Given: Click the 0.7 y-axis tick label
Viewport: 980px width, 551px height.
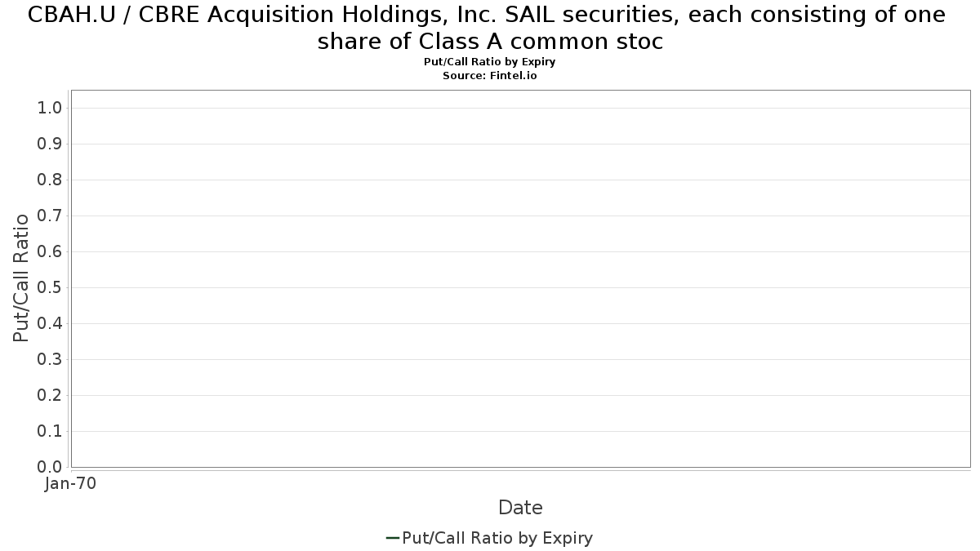Looking at the screenshot, I should pos(50,216).
